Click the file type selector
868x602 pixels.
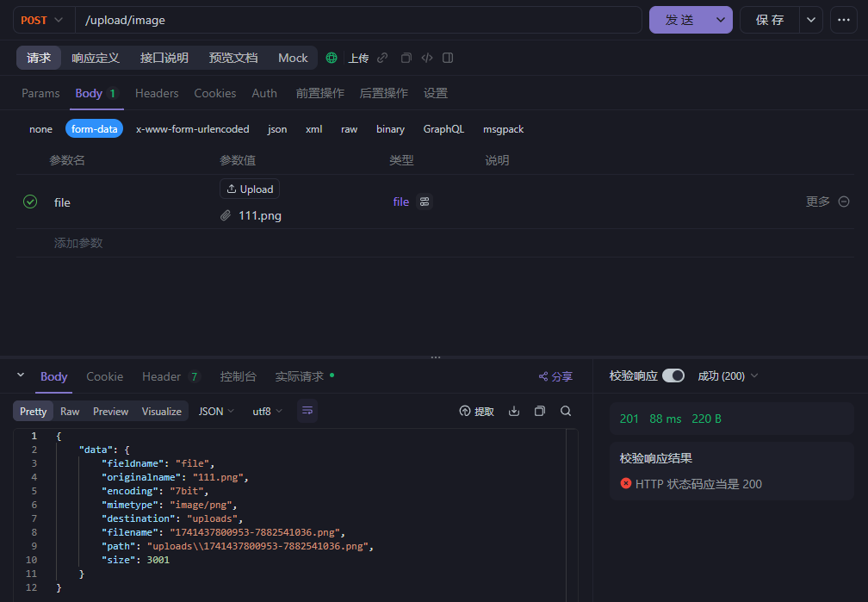click(x=400, y=202)
